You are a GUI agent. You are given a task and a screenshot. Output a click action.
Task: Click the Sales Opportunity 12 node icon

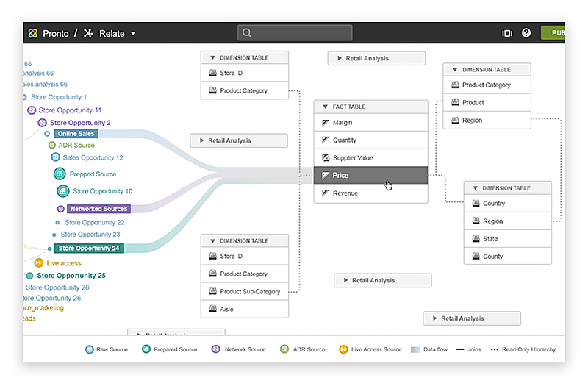pos(55,157)
